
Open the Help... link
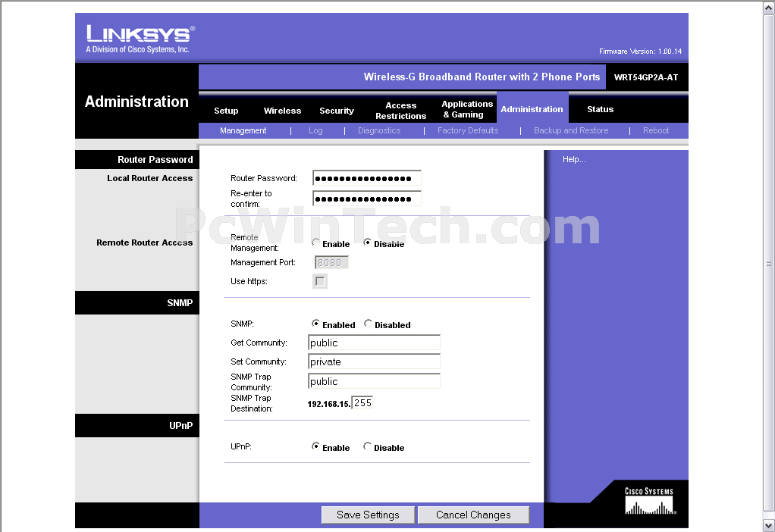tap(574, 160)
